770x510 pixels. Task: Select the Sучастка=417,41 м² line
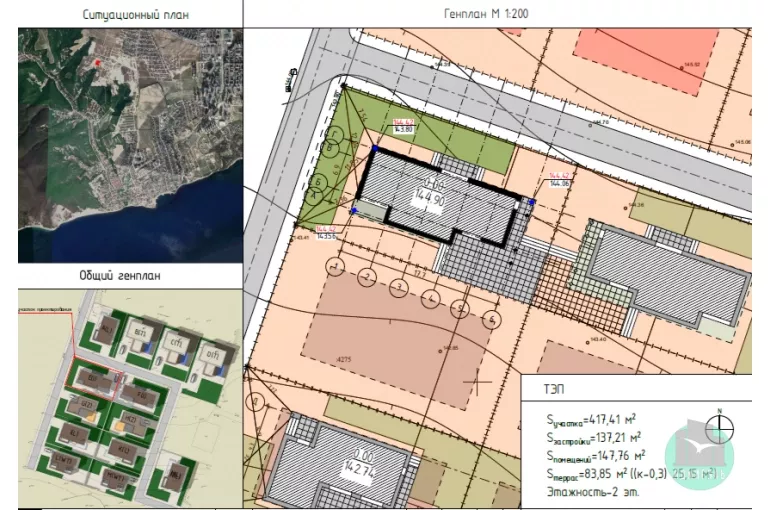pyautogui.click(x=594, y=420)
